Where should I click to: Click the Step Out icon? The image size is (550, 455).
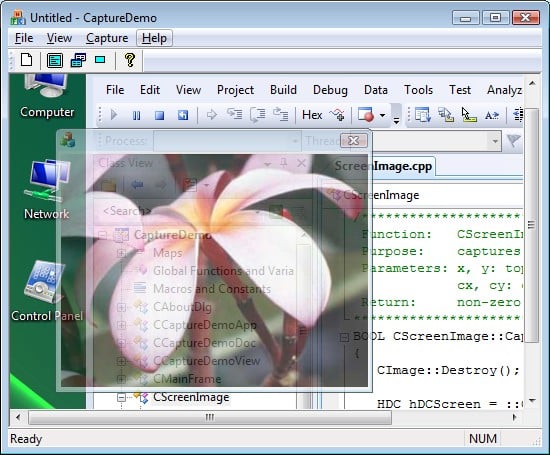click(x=281, y=114)
